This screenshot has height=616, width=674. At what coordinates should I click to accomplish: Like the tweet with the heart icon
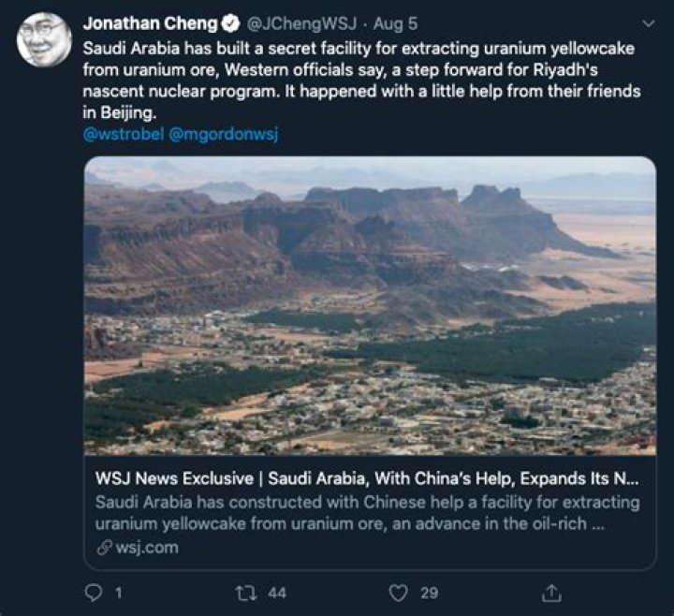pos(398,594)
